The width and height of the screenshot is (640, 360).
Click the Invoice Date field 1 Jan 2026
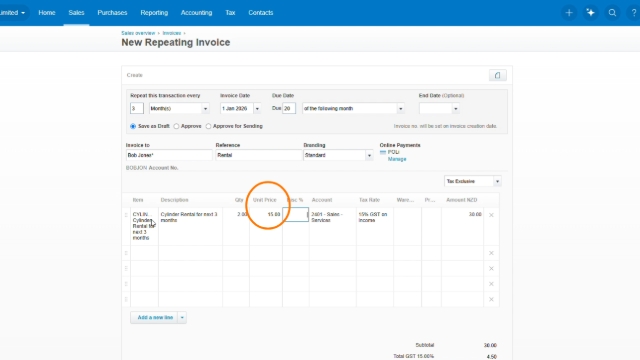coord(237,109)
